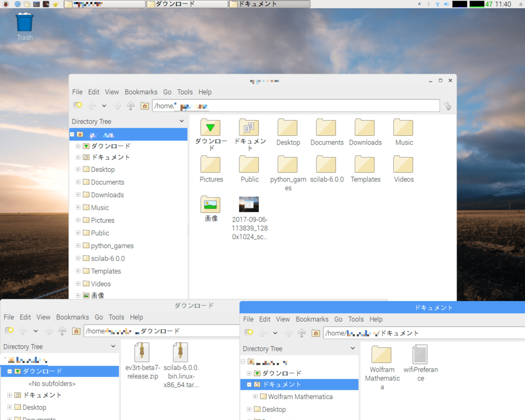Open the Trash on the desktop

coord(25,27)
